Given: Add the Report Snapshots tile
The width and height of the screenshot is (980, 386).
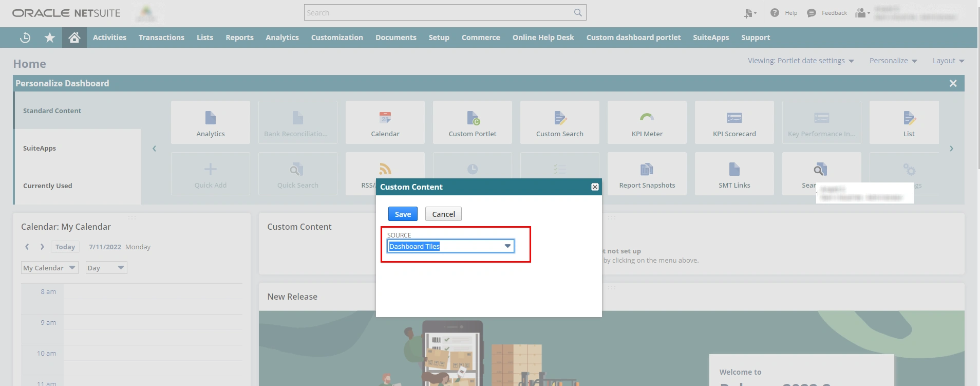Looking at the screenshot, I should (647, 174).
